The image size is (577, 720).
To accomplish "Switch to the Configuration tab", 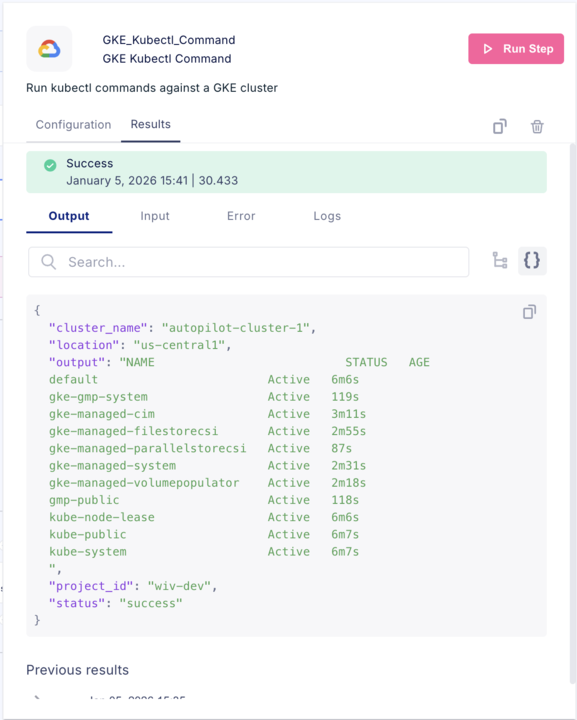I will pos(73,124).
